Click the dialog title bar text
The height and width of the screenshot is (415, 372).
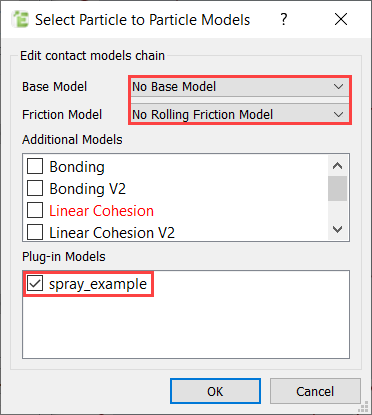(142, 20)
